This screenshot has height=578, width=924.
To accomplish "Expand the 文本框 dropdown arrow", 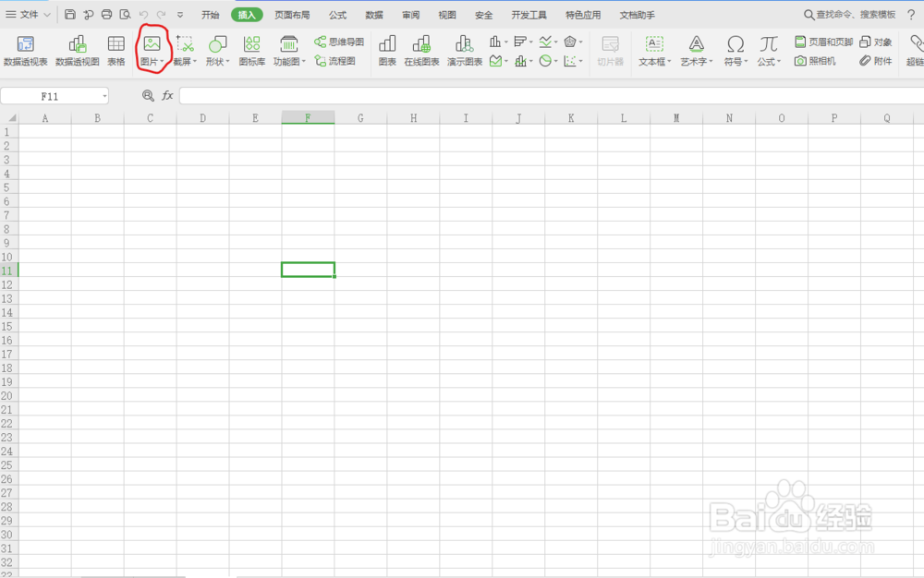I will point(669,62).
